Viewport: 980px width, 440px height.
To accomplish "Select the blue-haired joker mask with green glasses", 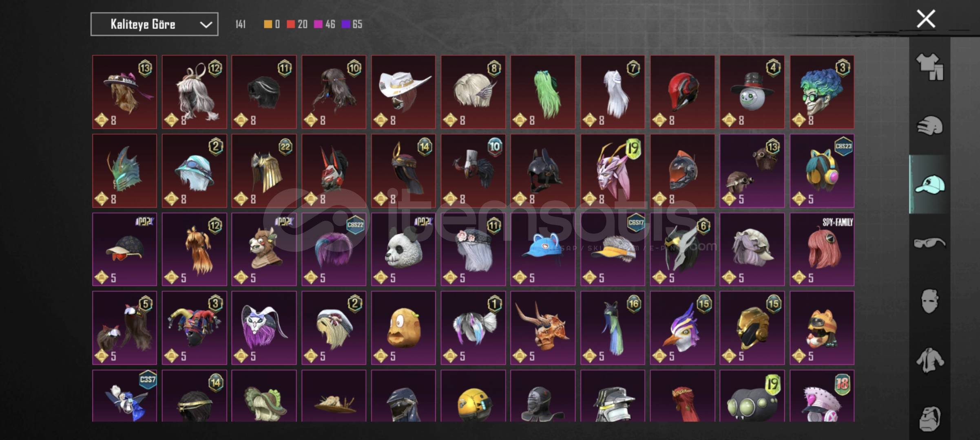I will click(x=822, y=92).
